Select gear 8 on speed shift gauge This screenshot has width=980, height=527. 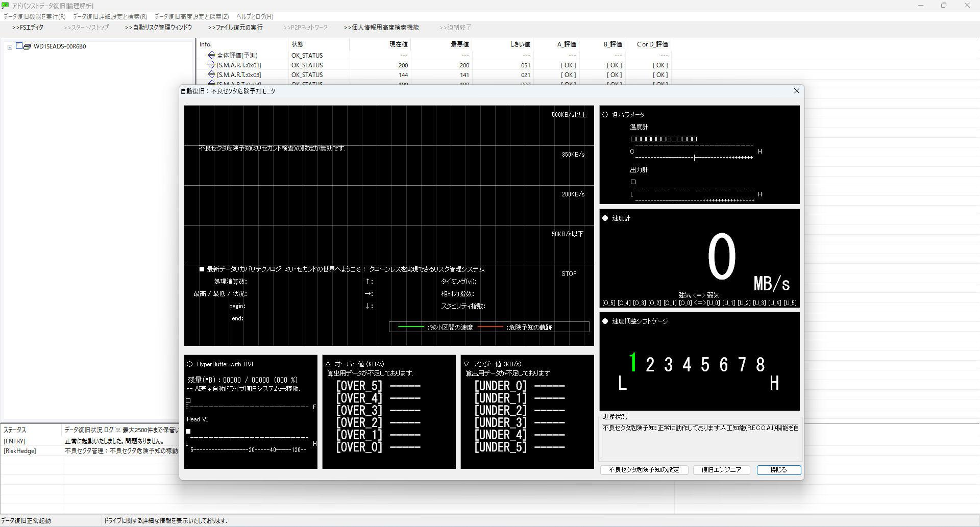(761, 364)
